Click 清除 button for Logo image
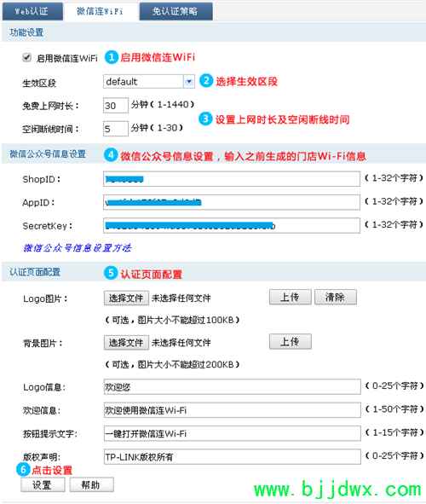 pyautogui.click(x=335, y=297)
